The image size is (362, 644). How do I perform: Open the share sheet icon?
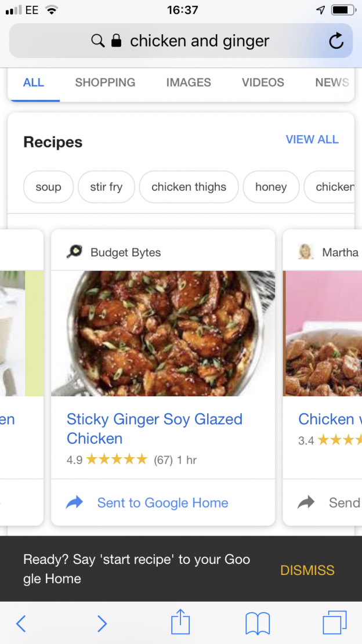[180, 623]
